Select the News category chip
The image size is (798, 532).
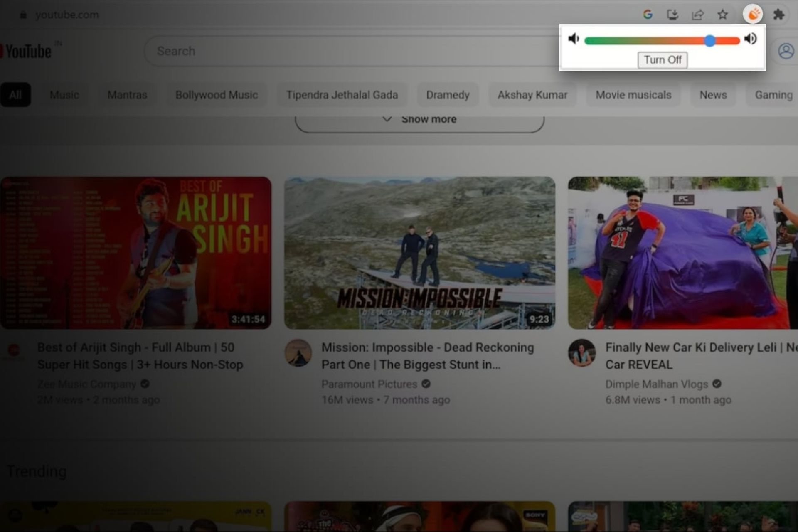click(713, 95)
